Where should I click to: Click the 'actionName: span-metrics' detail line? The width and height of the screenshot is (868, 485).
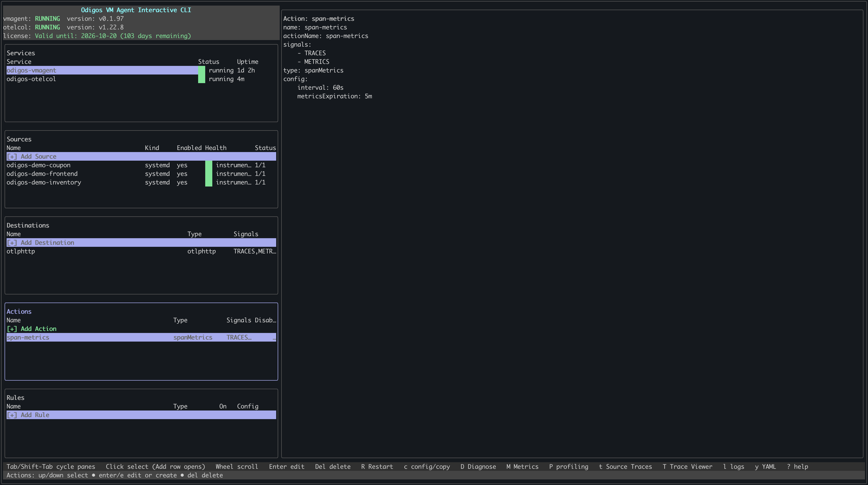pyautogui.click(x=326, y=36)
